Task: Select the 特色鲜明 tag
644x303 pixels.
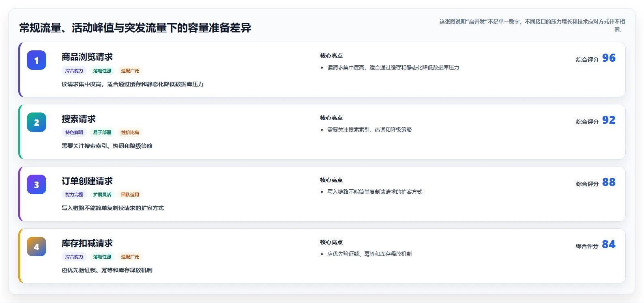Action: click(x=74, y=132)
